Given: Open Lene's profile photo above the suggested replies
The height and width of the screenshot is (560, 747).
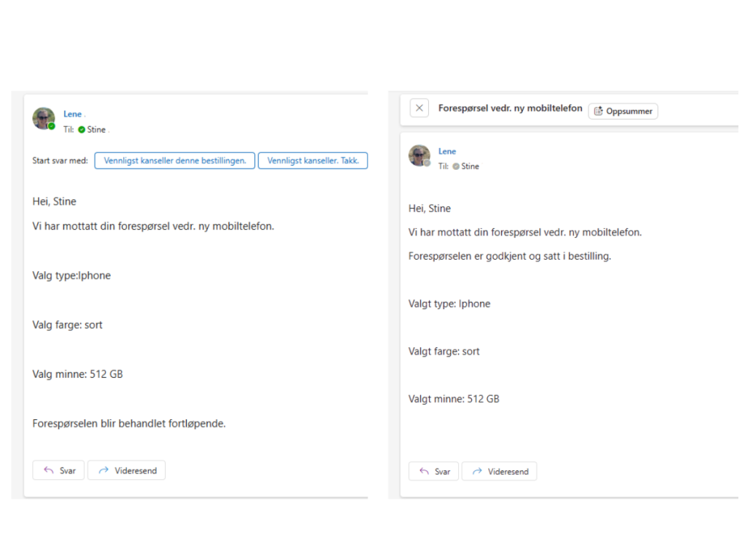Looking at the screenshot, I should click(x=43, y=118).
